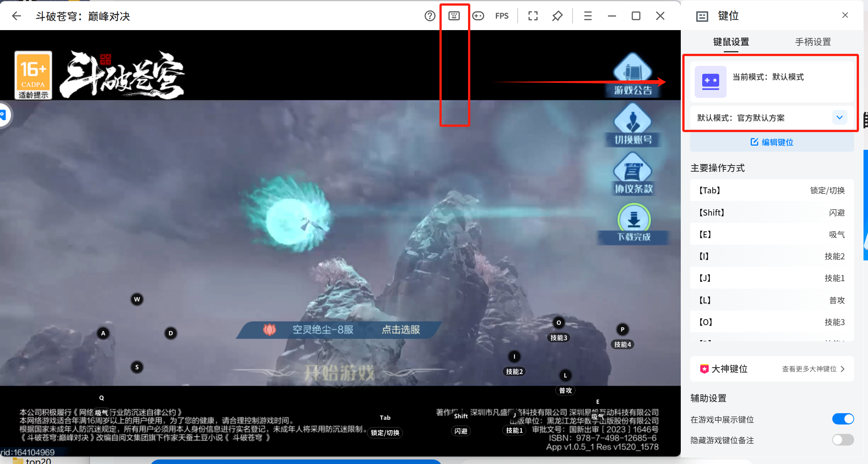Select the [O] 技能3 row
The height and width of the screenshot is (464, 868).
(772, 322)
